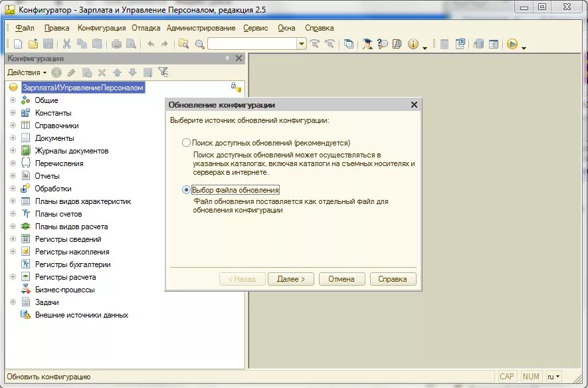The image size is (588, 388).
Task: Expand the Документы tree node
Action: coord(13,138)
